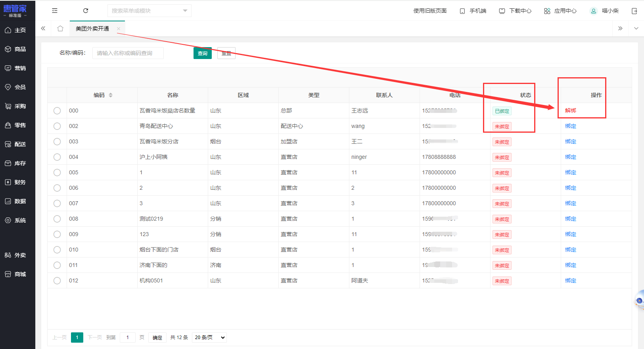Click page number 1 button
Screen dimensions: 644x349
pos(77,338)
